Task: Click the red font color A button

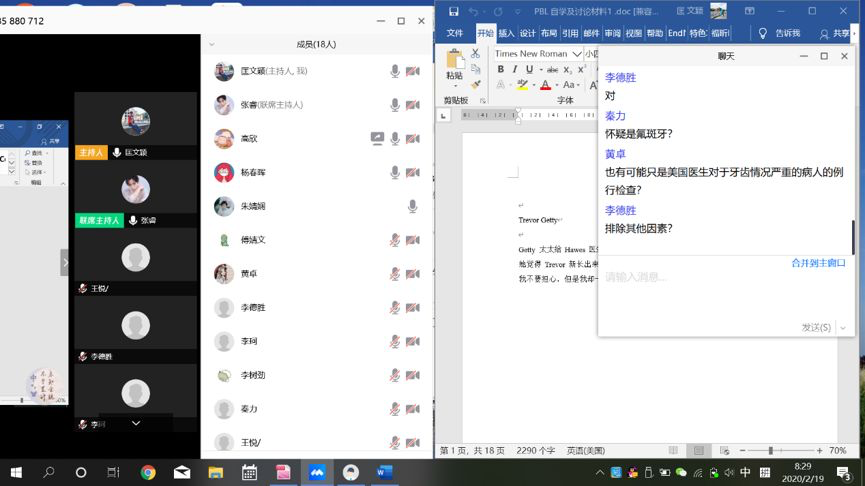Action: tap(546, 85)
